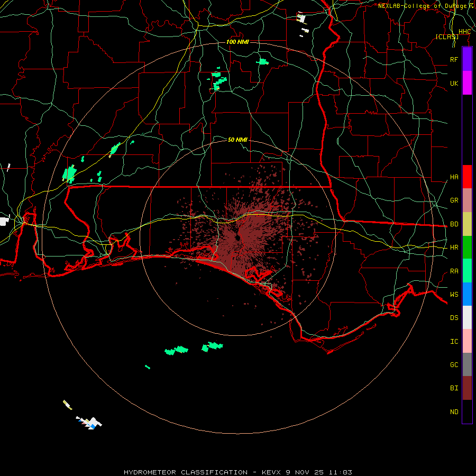Choose the "IC" legend label
Viewport: 476px width, 476px height.
tap(454, 342)
